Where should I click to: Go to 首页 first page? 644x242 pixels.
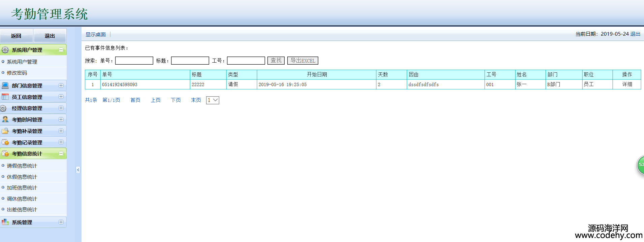pyautogui.click(x=135, y=100)
